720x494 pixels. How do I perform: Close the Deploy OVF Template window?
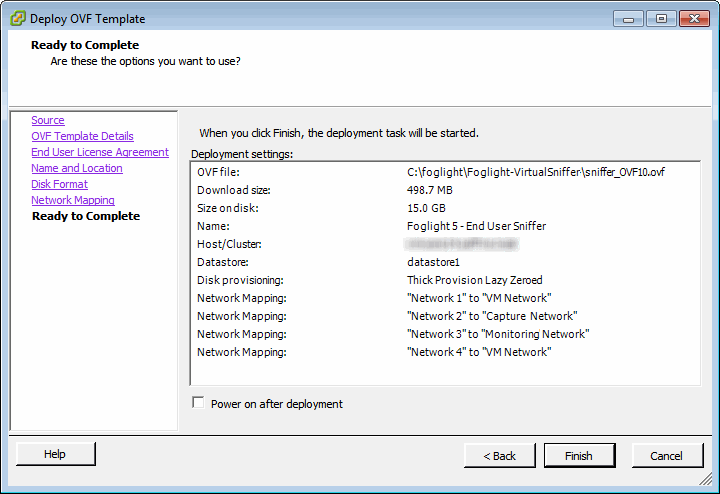pos(692,18)
